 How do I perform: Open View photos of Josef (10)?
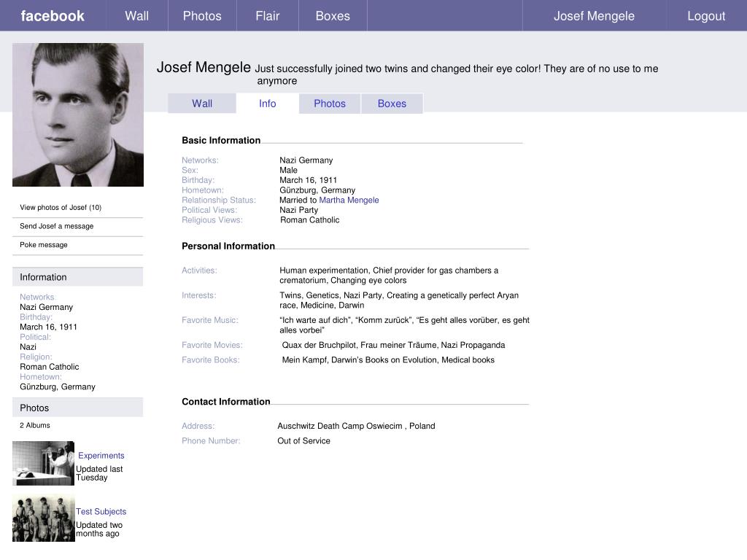pyautogui.click(x=61, y=207)
